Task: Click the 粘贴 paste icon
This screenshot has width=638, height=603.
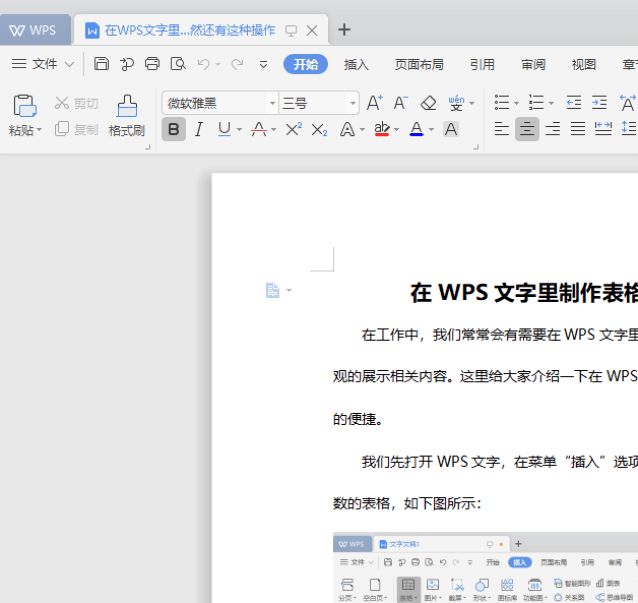Action: 24,106
